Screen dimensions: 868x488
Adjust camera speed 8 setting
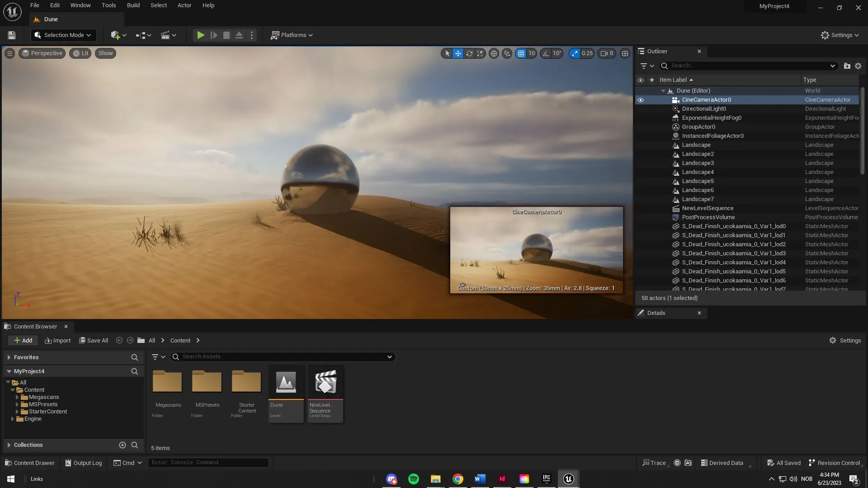[x=607, y=53]
